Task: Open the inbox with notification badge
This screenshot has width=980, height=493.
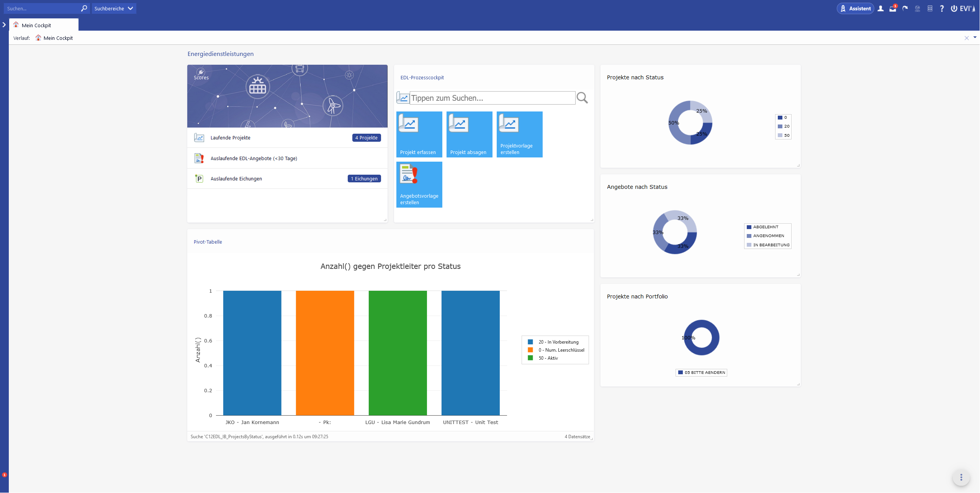Action: (893, 8)
